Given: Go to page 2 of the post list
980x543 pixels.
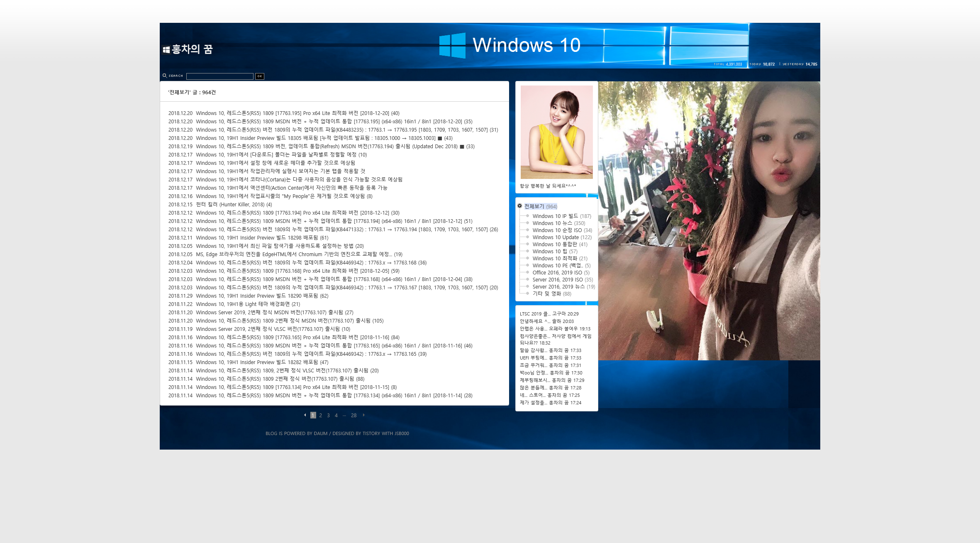Looking at the screenshot, I should point(320,415).
